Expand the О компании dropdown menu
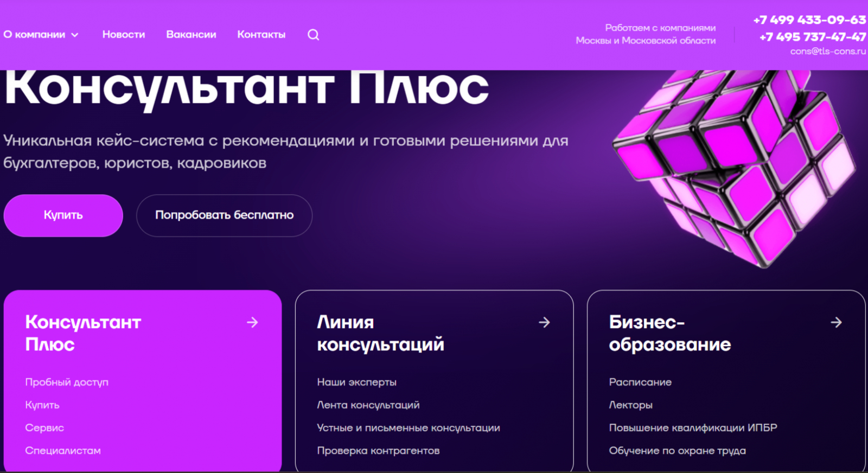868x473 pixels. (41, 35)
